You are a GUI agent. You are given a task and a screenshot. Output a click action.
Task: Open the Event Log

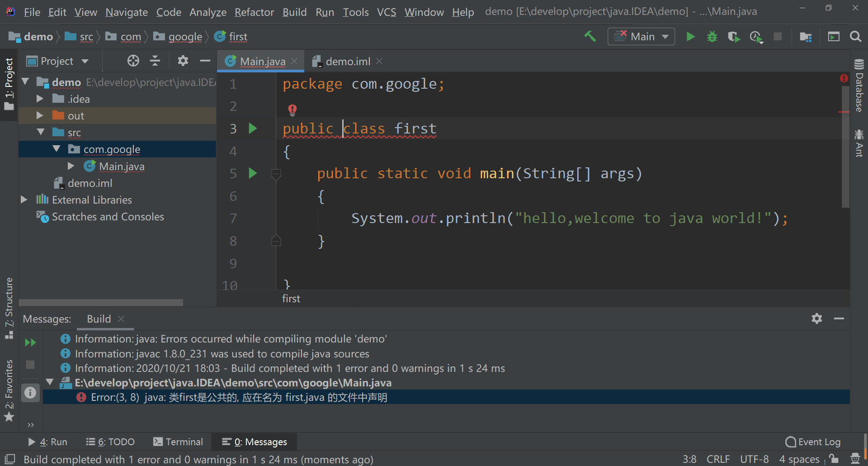click(813, 442)
